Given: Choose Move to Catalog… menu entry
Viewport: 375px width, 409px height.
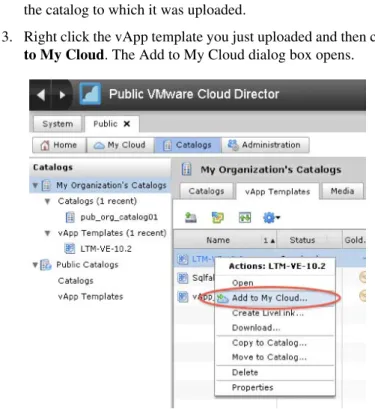Looking at the screenshot, I should [275, 357].
